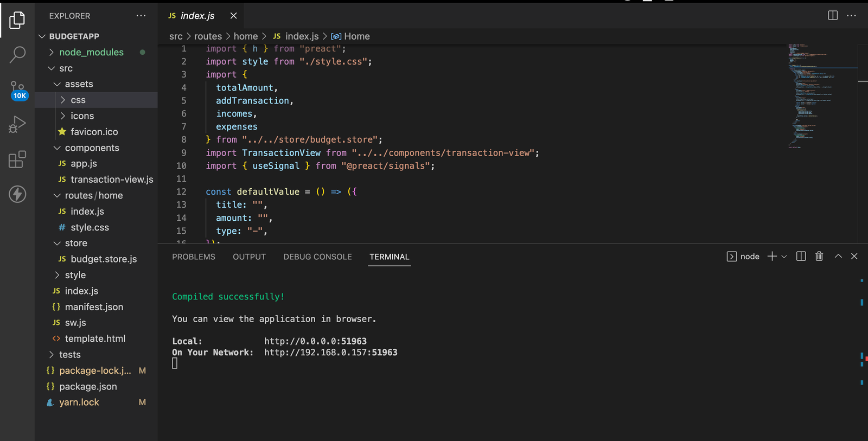Maximize the panel with up chevron
The height and width of the screenshot is (441, 868).
pos(838,257)
